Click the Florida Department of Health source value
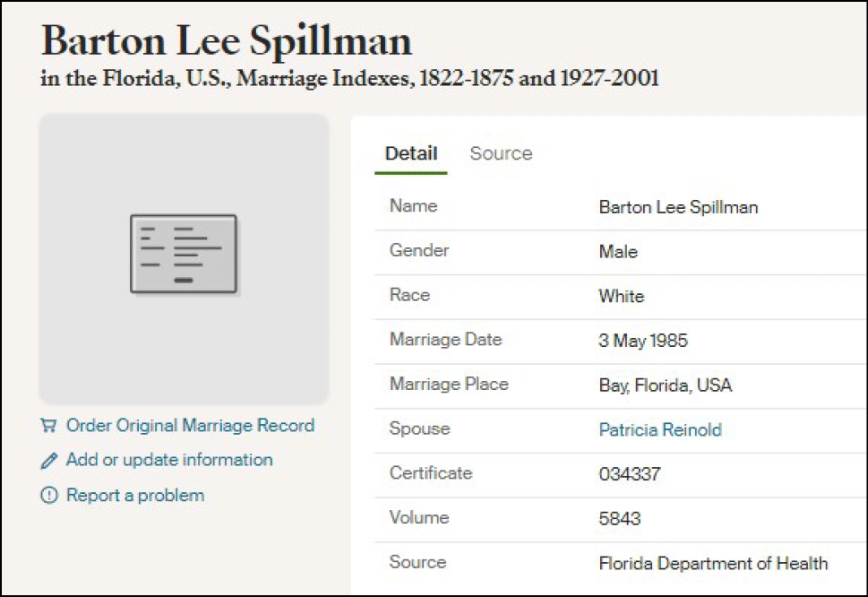The height and width of the screenshot is (597, 868). (x=713, y=564)
